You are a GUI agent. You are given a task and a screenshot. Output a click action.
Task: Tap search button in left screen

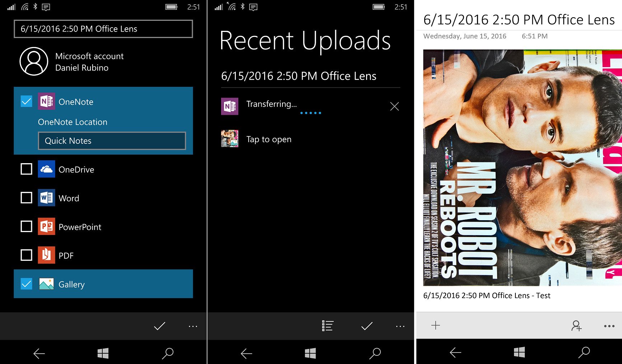click(x=168, y=353)
